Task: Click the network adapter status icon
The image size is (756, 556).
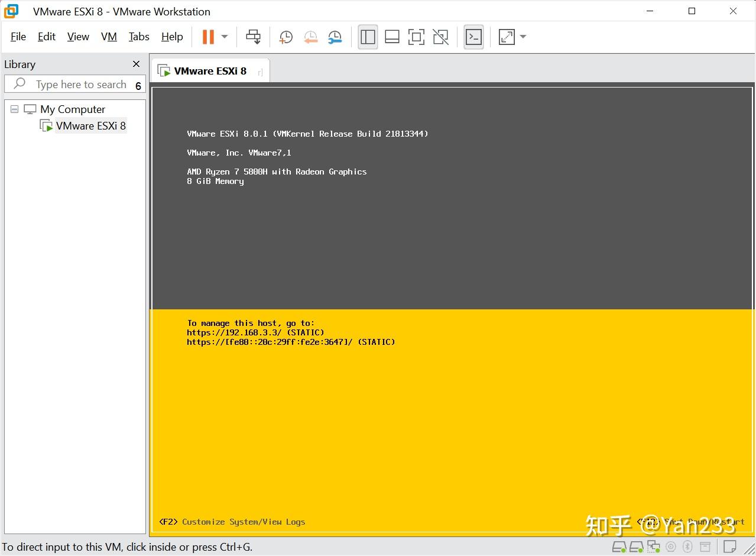Action: click(653, 547)
